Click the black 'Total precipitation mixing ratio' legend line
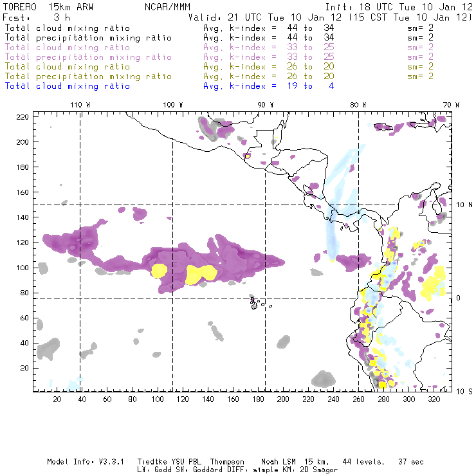The image size is (476, 476). [88, 38]
